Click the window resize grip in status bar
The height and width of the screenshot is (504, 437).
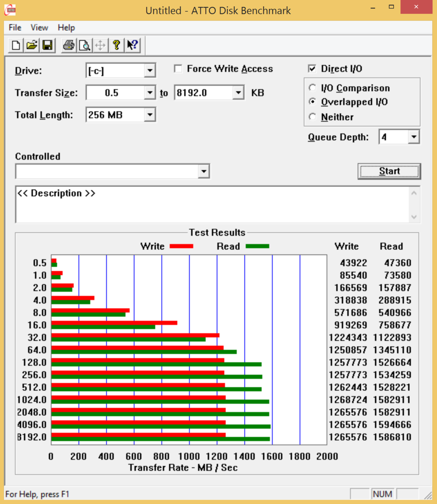pos(427,495)
